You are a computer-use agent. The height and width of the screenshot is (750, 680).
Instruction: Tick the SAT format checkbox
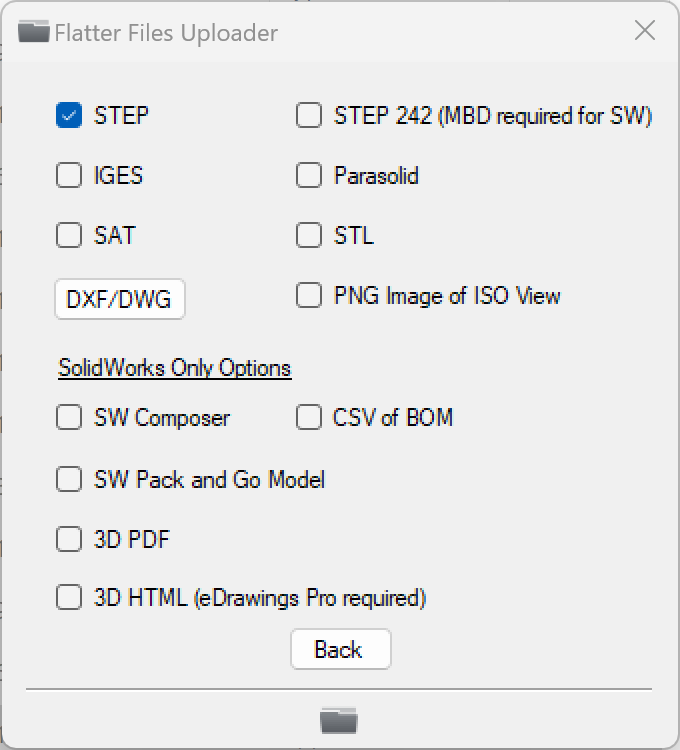69,236
